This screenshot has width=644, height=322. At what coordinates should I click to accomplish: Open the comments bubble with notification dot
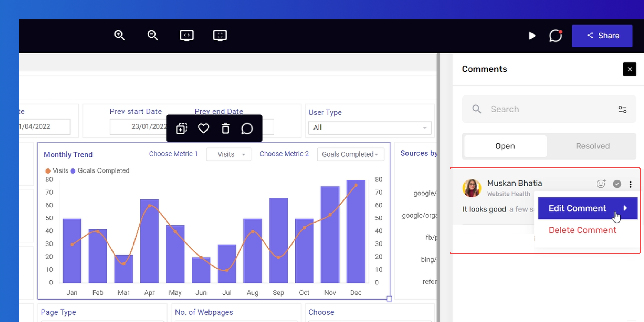click(x=555, y=36)
